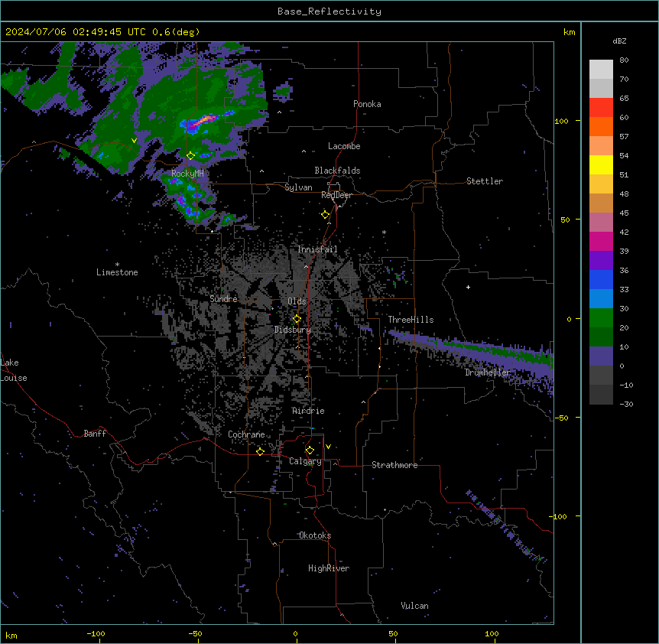Click the Lake Louise label
The image size is (659, 644).
pos(14,370)
